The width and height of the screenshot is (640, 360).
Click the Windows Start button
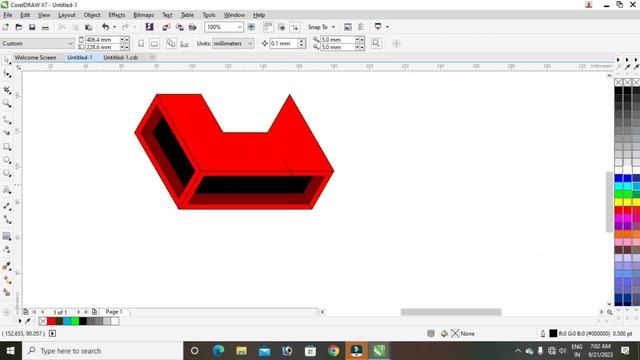[x=11, y=351]
